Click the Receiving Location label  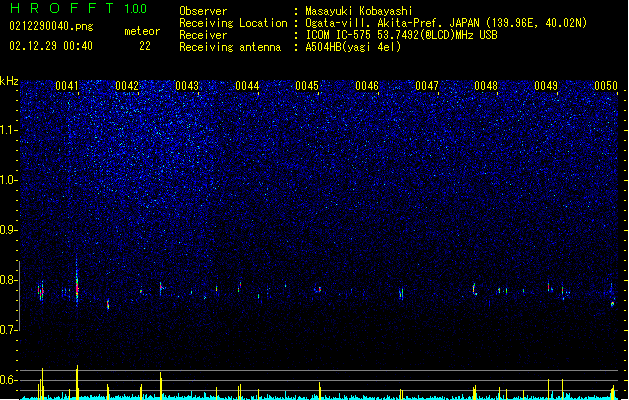[233, 23]
